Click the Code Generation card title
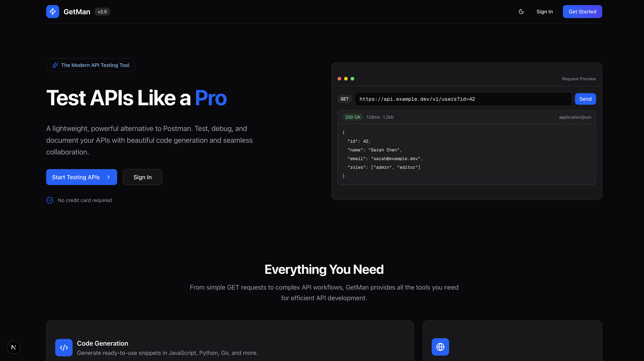 point(102,343)
